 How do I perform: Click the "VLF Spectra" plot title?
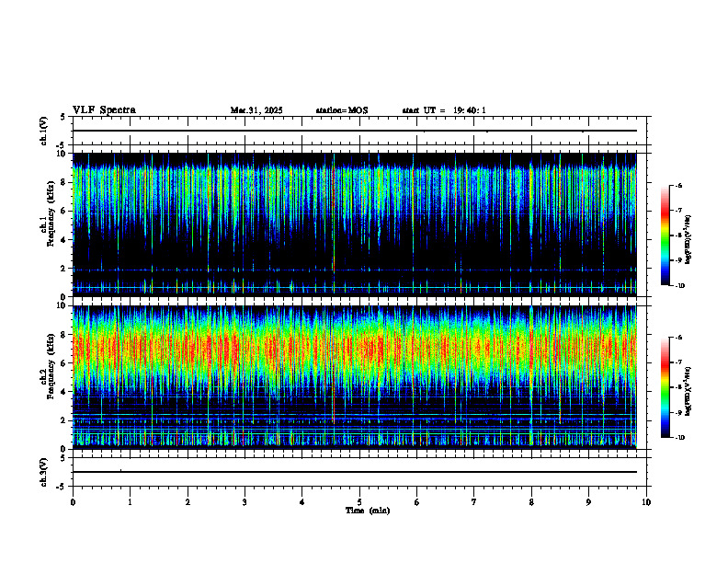click(x=104, y=110)
